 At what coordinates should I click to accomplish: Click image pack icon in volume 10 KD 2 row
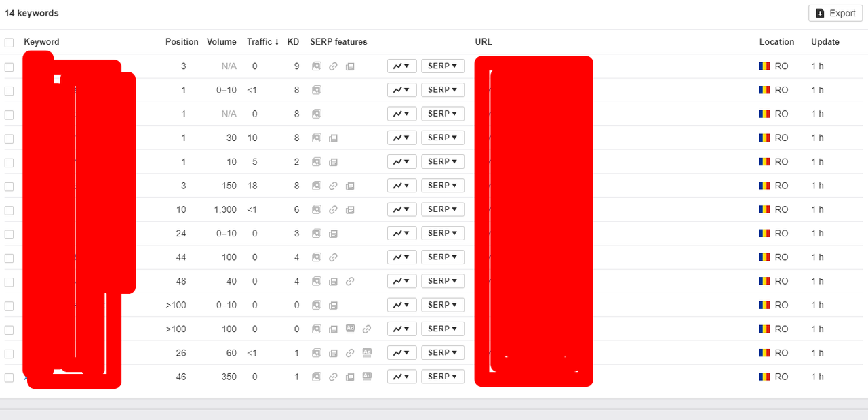[317, 162]
